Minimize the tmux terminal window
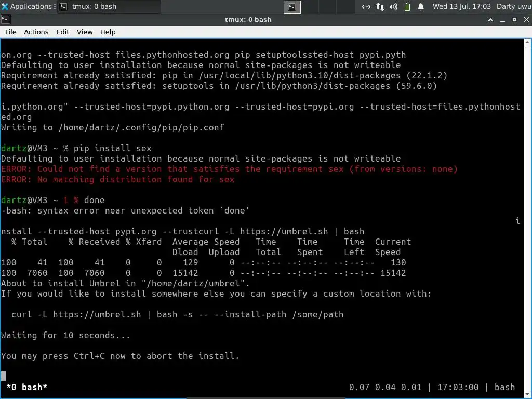The width and height of the screenshot is (532, 399). (502, 20)
